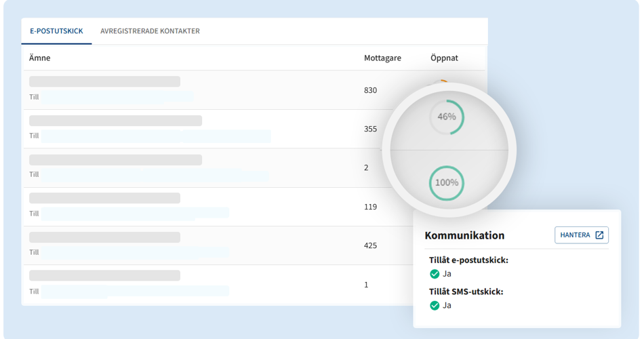The width and height of the screenshot is (644, 339).
Task: Click the 46% open-rate circle
Action: [447, 117]
